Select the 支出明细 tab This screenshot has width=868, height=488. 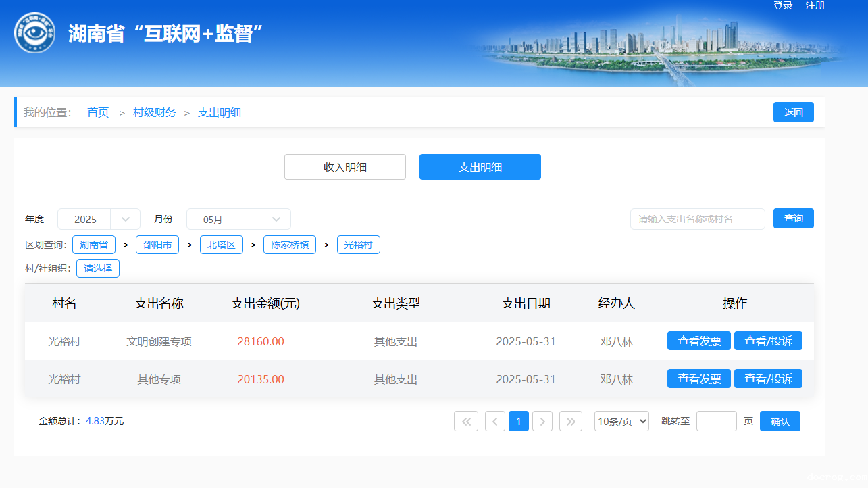[480, 167]
